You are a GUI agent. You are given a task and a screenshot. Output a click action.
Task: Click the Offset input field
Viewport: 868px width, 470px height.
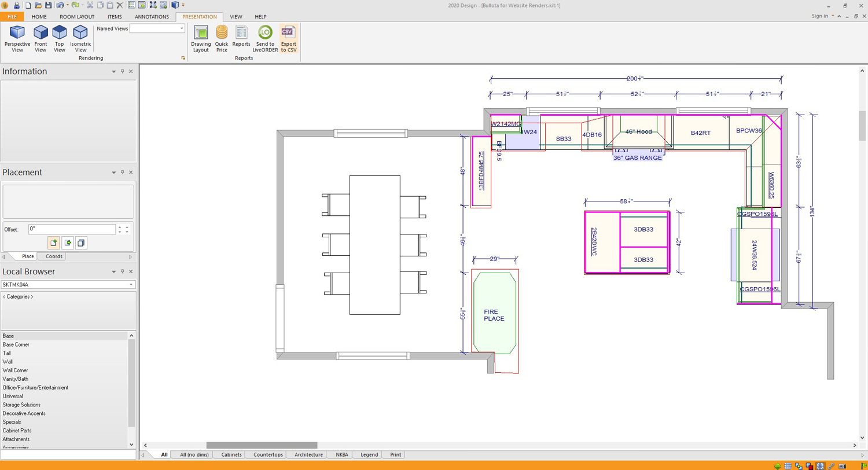click(72, 229)
